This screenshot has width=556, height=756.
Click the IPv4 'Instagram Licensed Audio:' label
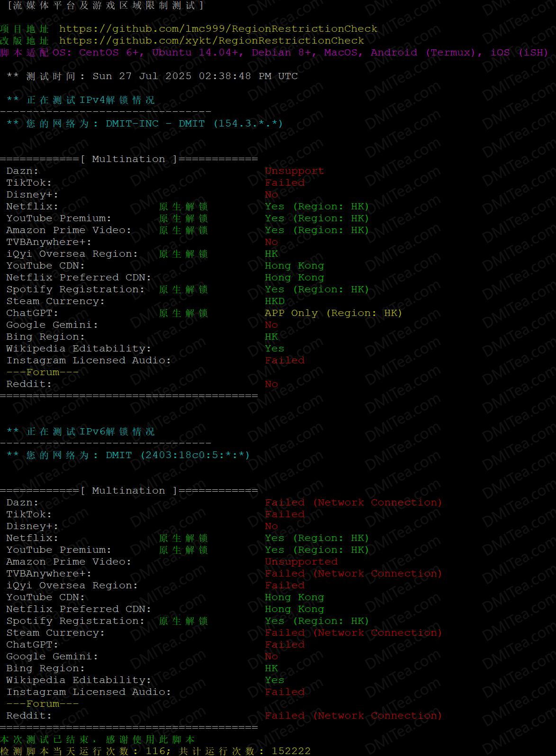[89, 360]
